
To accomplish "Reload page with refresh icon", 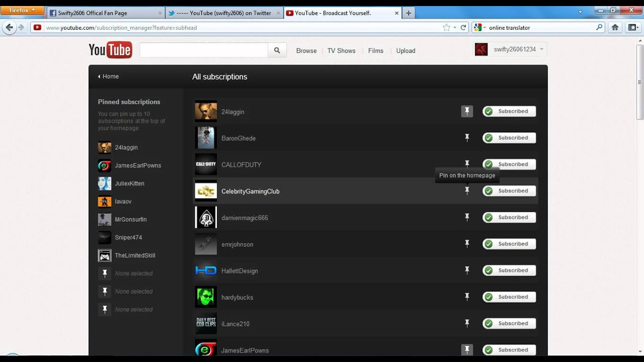I will click(x=463, y=28).
